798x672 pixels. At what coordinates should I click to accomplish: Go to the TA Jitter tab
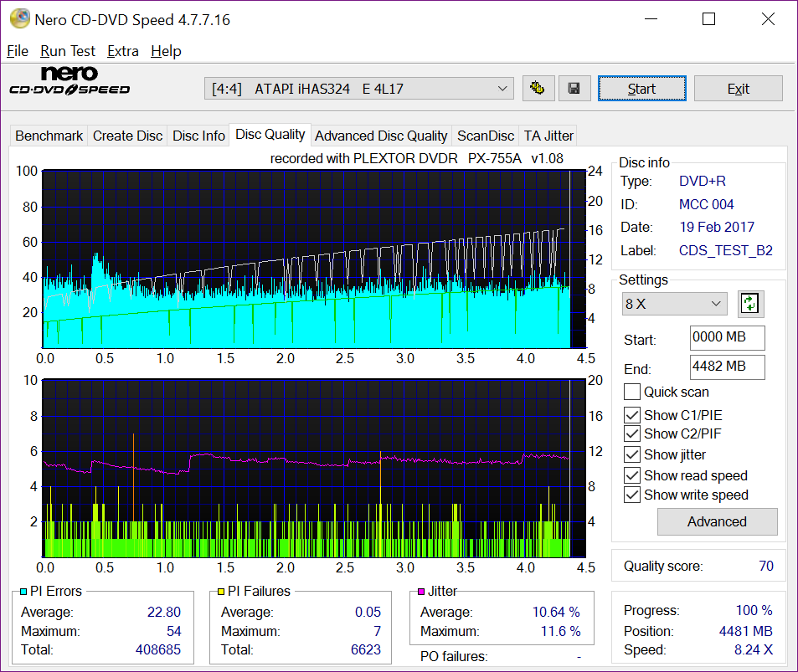coord(548,136)
